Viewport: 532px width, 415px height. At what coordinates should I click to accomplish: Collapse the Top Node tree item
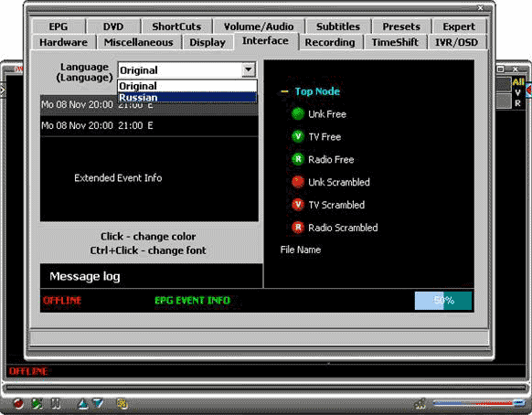coord(284,91)
